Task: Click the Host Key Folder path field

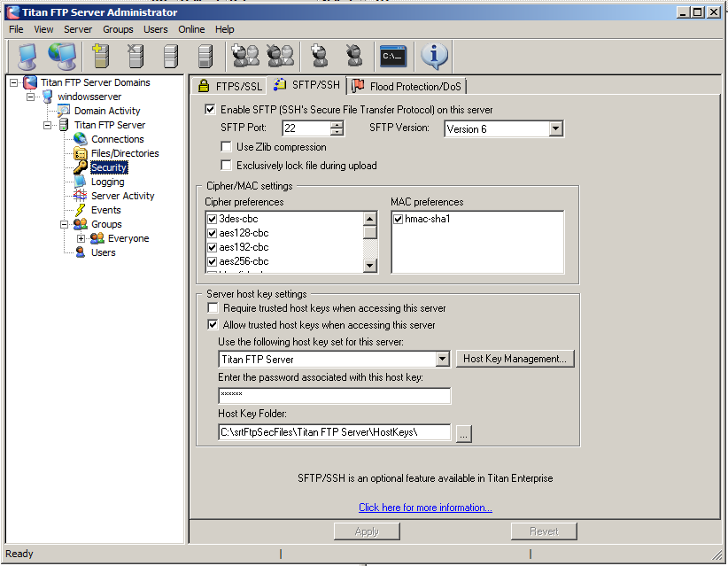Action: [x=334, y=432]
